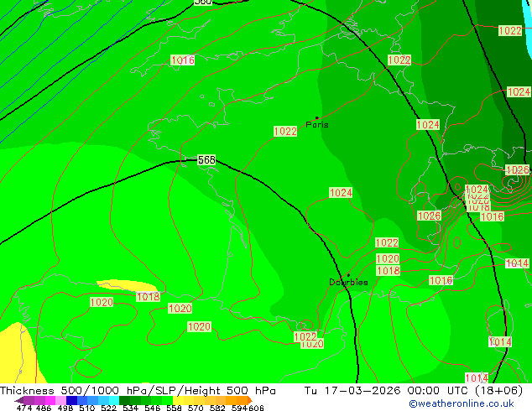The image size is (532, 411).
Task: Select bright yellow legend swatch after 558
Action: (178, 400)
